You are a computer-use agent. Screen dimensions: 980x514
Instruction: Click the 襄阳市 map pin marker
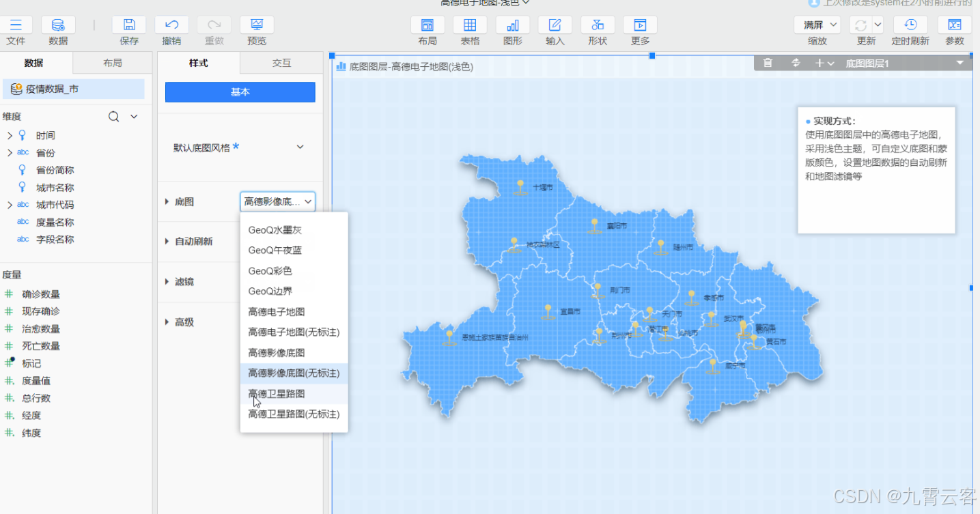(594, 226)
